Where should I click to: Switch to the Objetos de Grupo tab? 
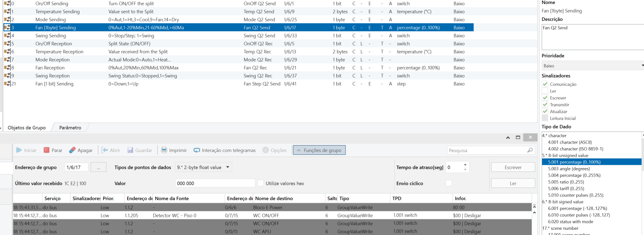[x=27, y=128]
